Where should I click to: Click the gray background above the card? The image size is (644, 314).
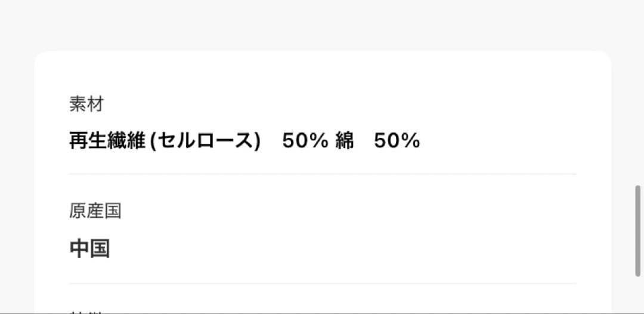click(x=322, y=24)
